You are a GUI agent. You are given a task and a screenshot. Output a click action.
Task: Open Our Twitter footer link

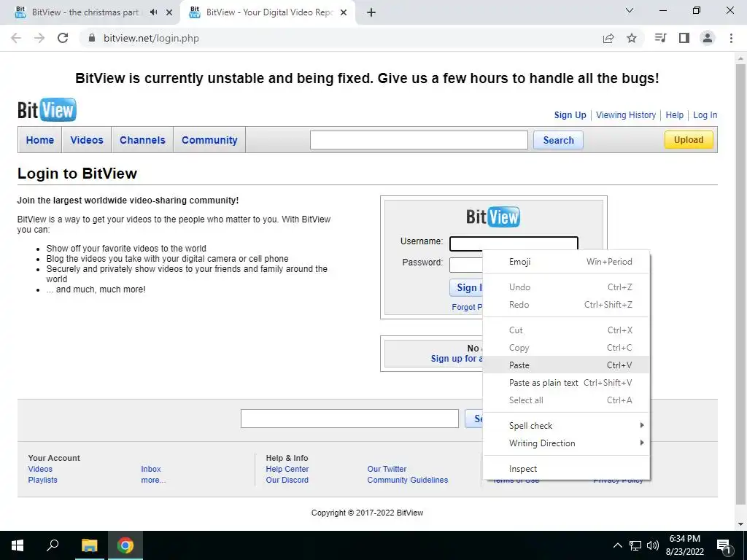387,469
